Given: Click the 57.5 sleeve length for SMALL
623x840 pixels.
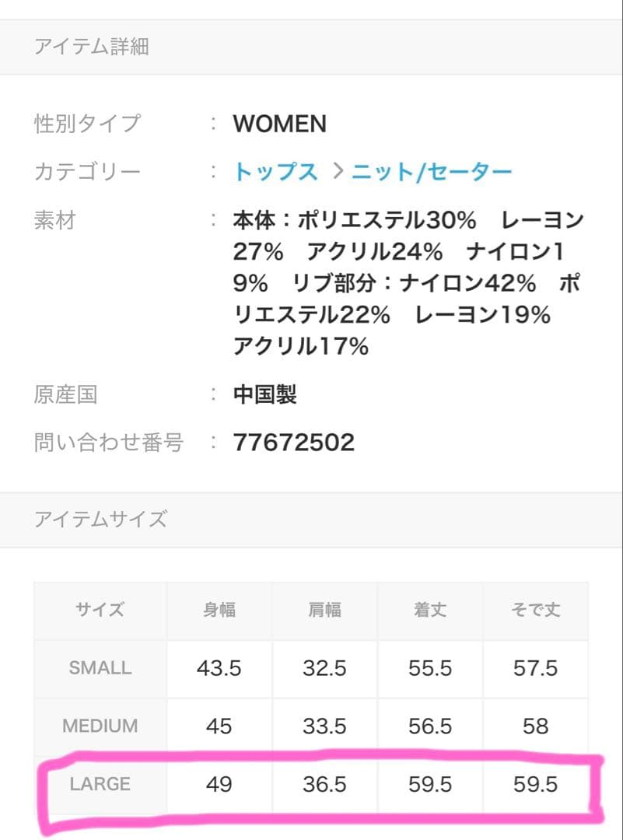Looking at the screenshot, I should tap(535, 667).
